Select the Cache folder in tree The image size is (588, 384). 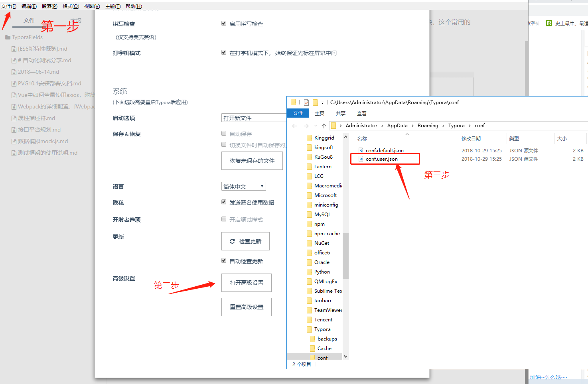click(x=324, y=349)
